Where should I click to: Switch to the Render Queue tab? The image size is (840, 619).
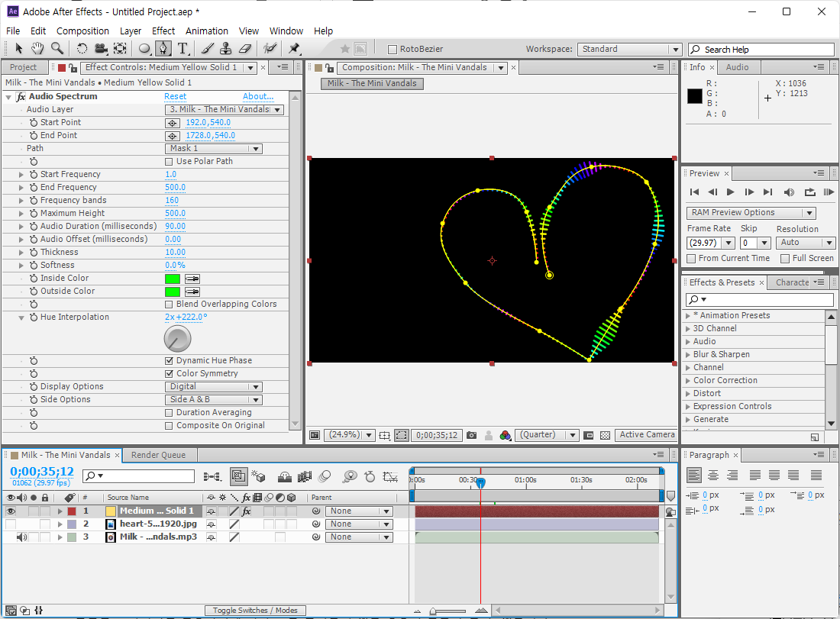(158, 455)
